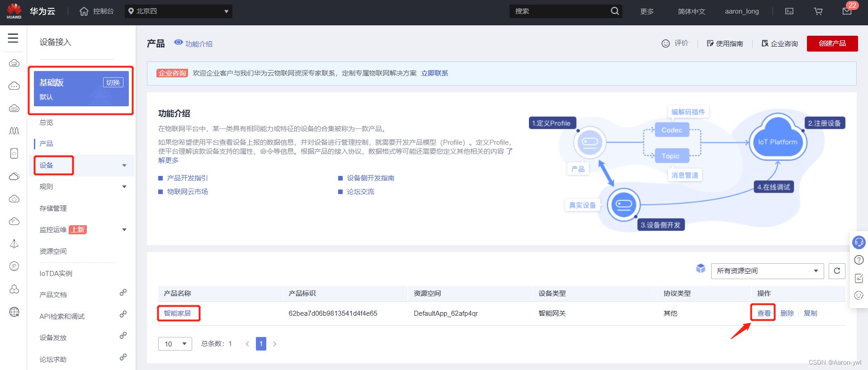The image size is (868, 370).
Task: Click the previous page arrow
Action: pyautogui.click(x=247, y=344)
